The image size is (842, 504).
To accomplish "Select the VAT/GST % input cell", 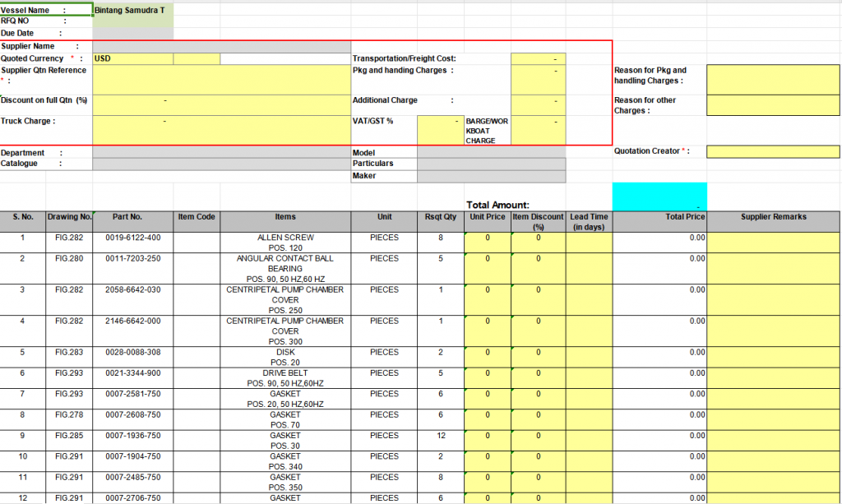I will point(441,129).
